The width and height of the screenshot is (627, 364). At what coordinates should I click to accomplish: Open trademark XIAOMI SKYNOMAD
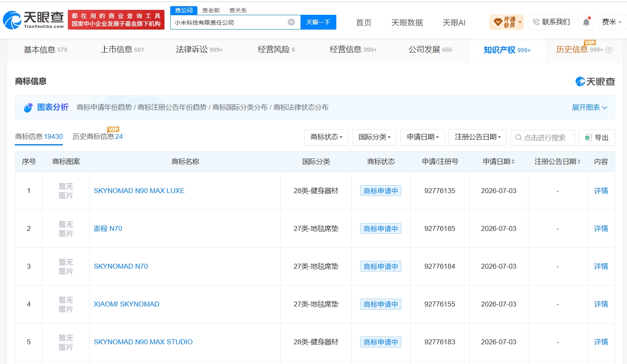[127, 304]
